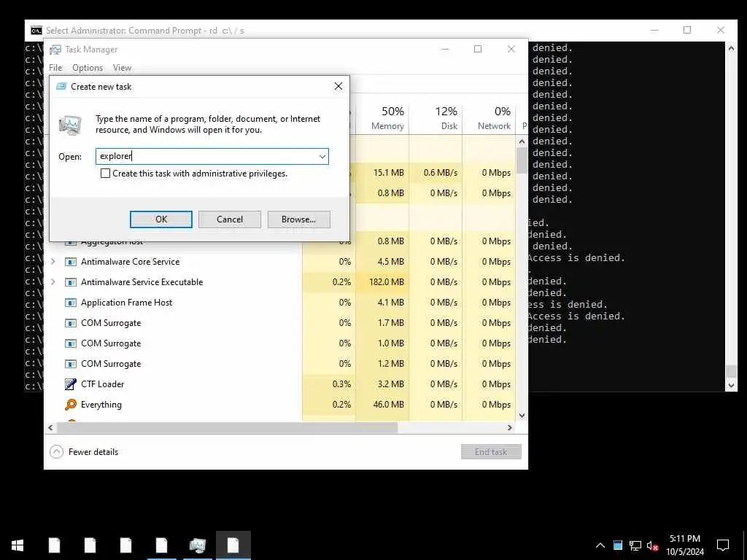
Task: Open the Options menu in Task Manager
Action: (88, 68)
